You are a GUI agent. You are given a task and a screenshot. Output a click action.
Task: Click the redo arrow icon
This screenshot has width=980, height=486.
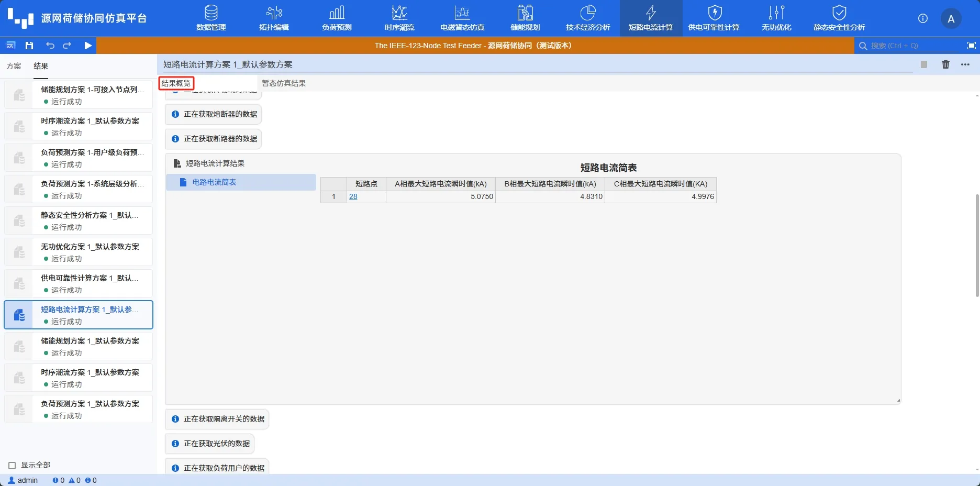[x=67, y=46]
